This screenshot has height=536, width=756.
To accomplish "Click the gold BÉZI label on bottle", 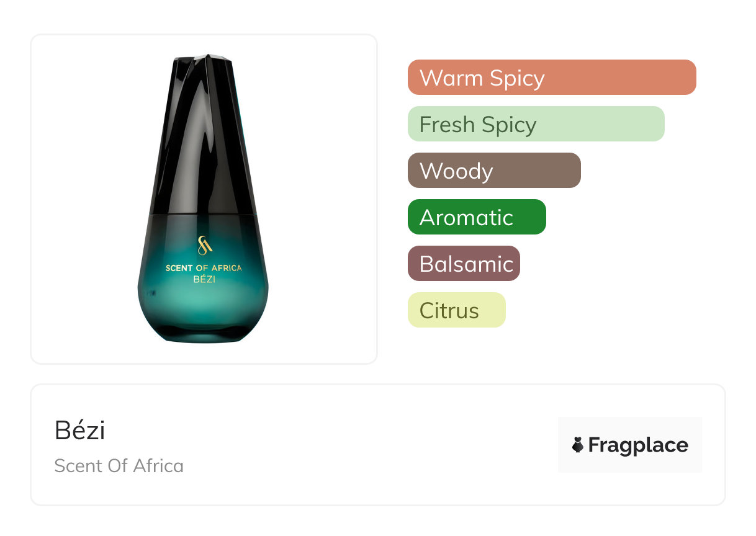I will (x=204, y=279).
